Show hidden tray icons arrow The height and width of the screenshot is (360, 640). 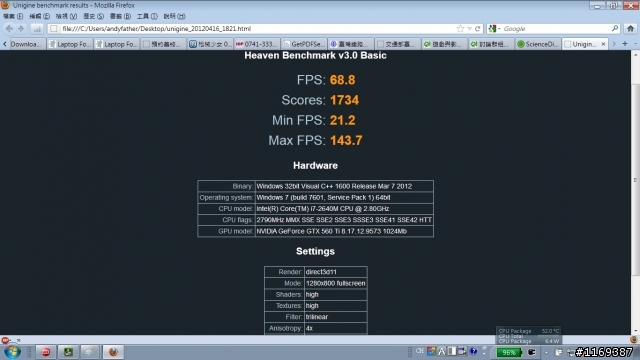tap(547, 352)
